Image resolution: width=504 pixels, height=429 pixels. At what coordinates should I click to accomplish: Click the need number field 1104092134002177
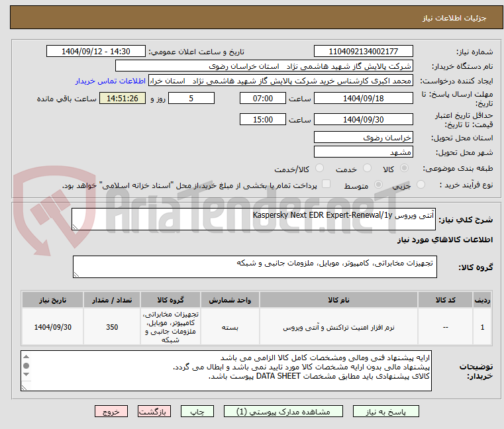coord(363,52)
